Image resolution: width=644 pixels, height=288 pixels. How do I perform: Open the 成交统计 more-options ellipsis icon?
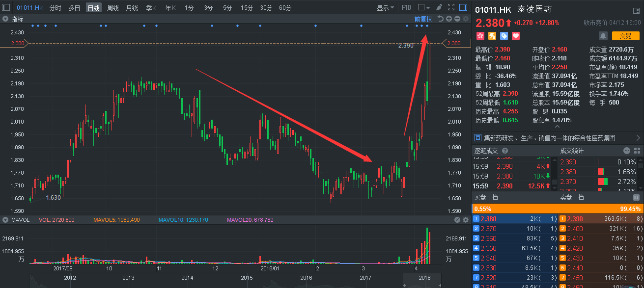tap(627, 151)
